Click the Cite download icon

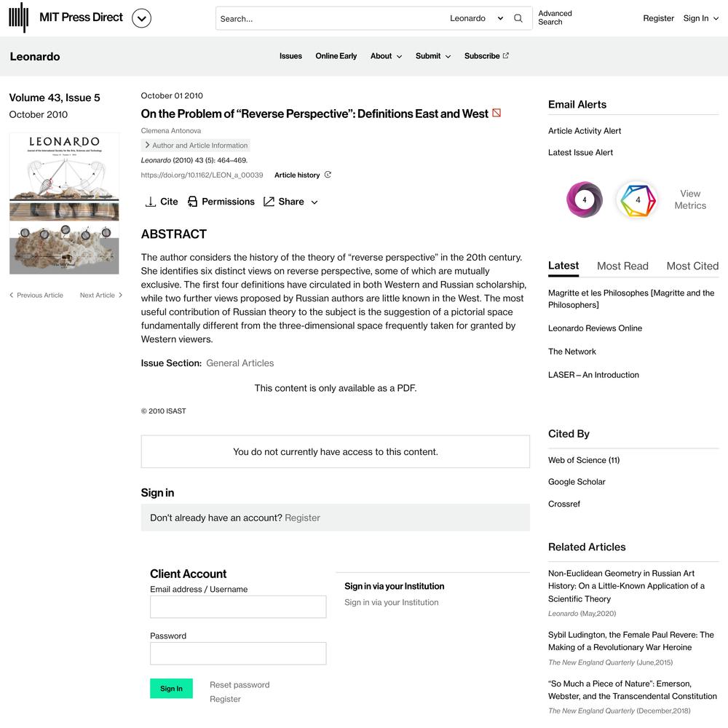tap(151, 202)
